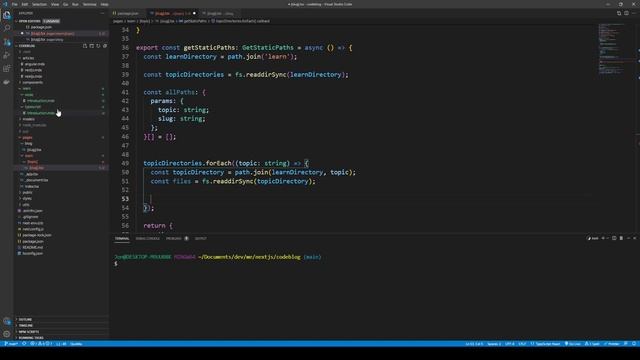Click line number 53 in gutter
The height and width of the screenshot is (360, 640).
coord(125,199)
